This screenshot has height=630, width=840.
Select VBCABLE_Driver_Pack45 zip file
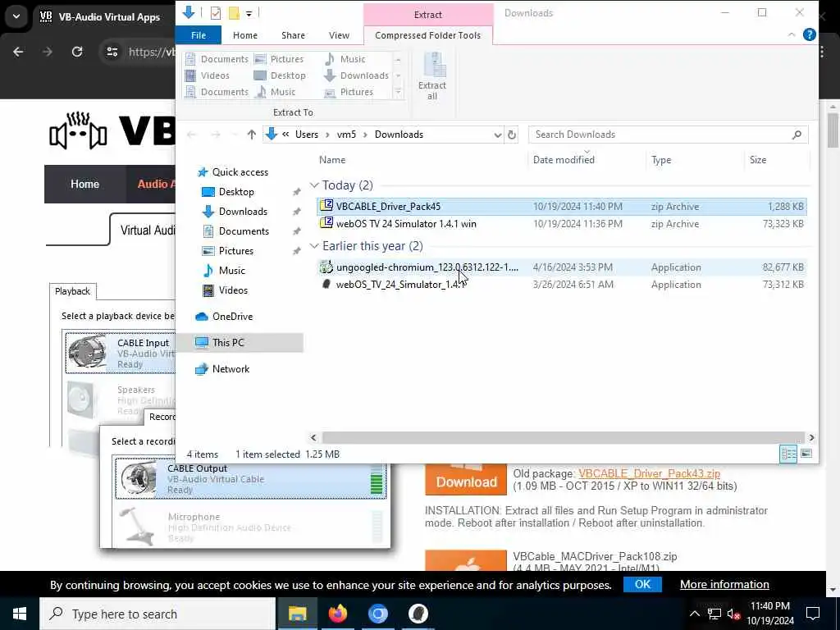[561, 206]
